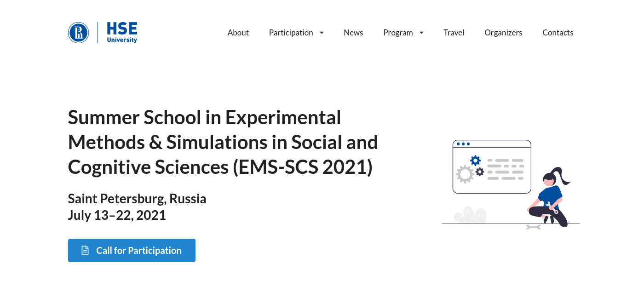The height and width of the screenshot is (287, 644).
Task: Click the wrench graphic below the illustration
Action: pos(533,227)
